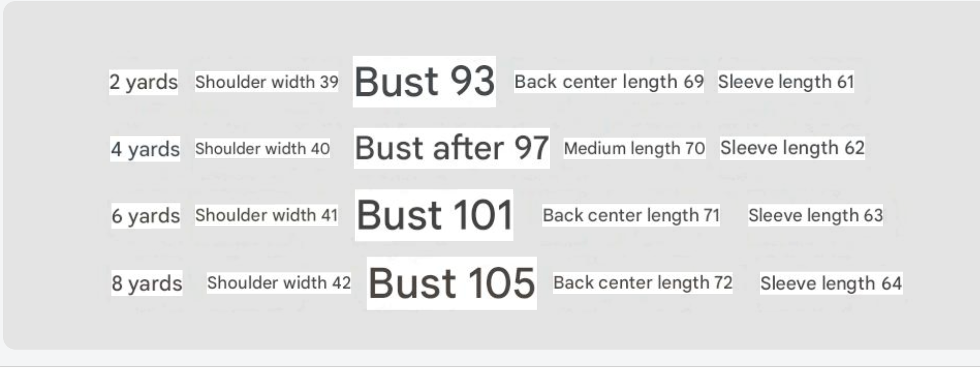Image resolution: width=980 pixels, height=374 pixels.
Task: Select the 'Sleeve length 61' text
Action: (x=786, y=81)
